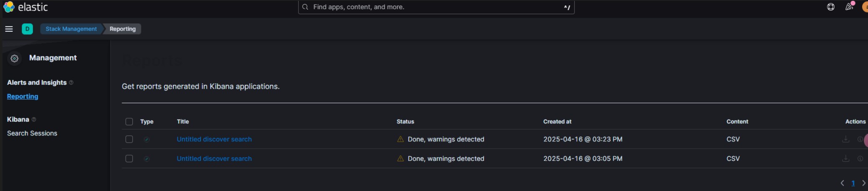The width and height of the screenshot is (868, 191).
Task: Download the 03:23 PM CSV report
Action: 845,139
